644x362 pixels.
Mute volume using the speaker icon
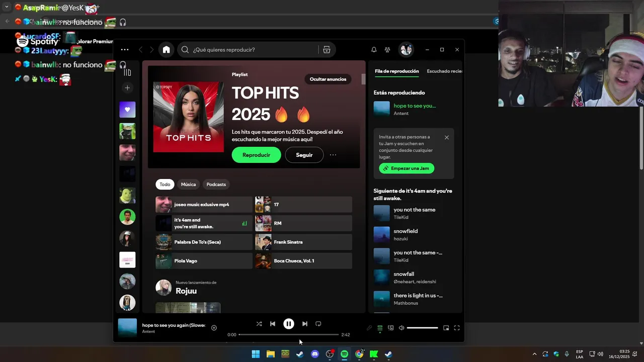(x=401, y=328)
